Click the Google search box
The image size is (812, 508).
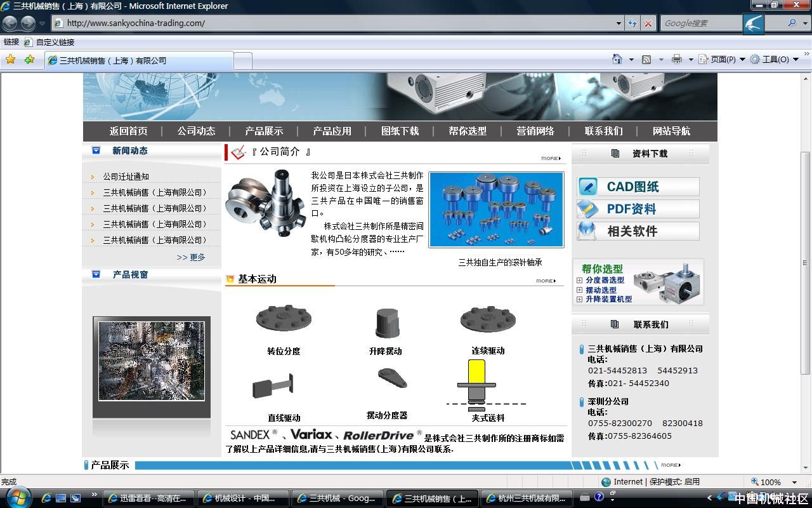[x=701, y=23]
